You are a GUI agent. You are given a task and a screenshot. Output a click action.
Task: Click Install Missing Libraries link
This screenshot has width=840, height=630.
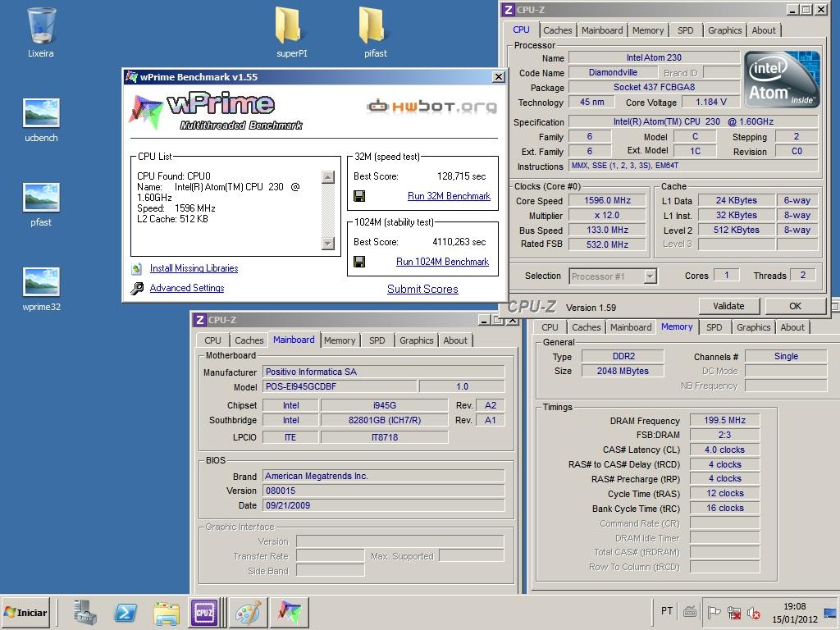point(194,268)
